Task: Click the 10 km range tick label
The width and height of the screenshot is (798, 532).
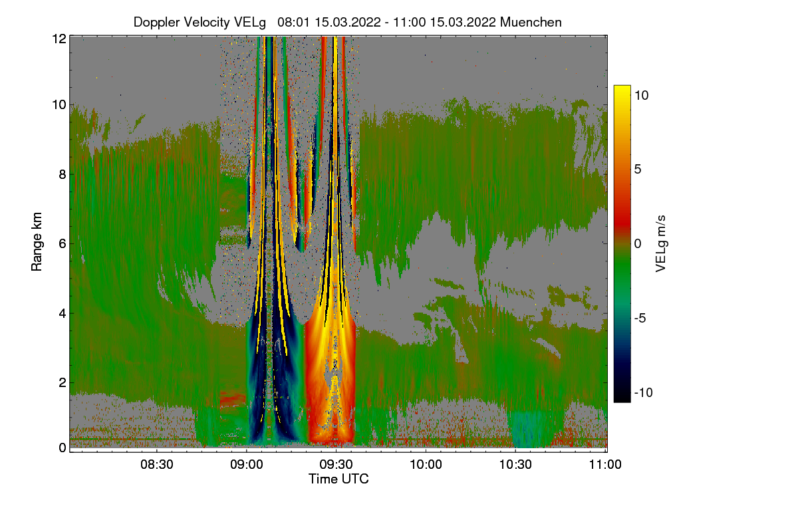Action: tap(59, 104)
